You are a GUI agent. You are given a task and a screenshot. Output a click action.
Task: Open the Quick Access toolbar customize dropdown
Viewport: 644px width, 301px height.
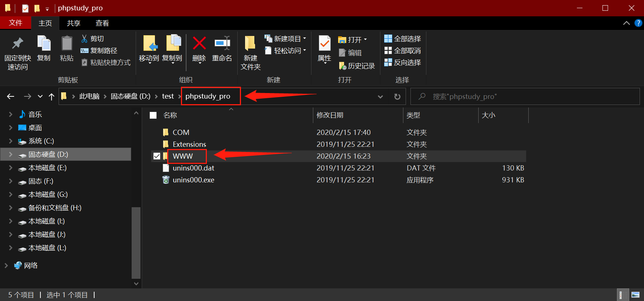pyautogui.click(x=47, y=9)
